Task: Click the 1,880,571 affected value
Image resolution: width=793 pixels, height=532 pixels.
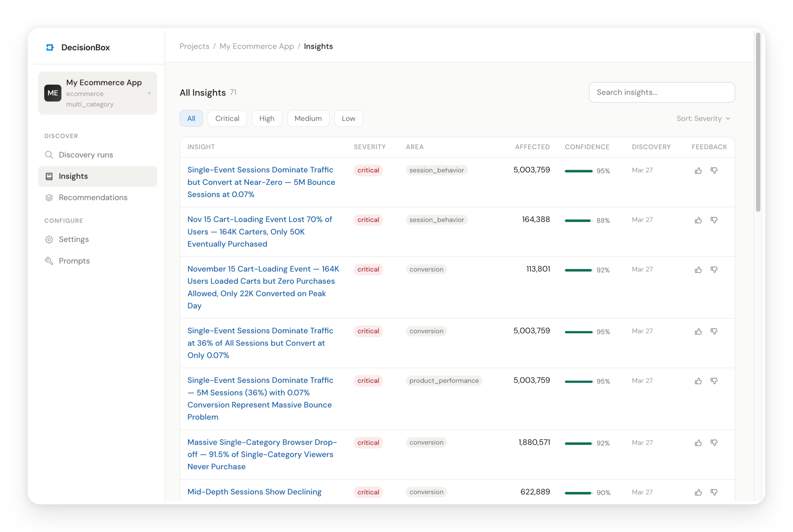Action: tap(534, 442)
